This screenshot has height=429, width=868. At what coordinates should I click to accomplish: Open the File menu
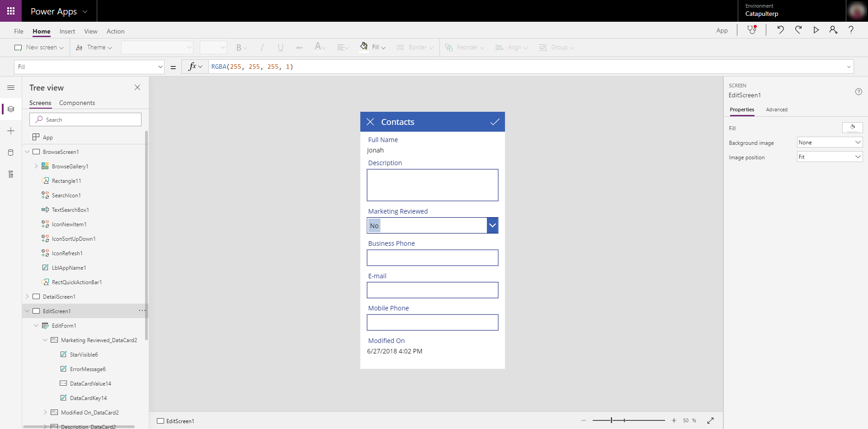pos(19,31)
